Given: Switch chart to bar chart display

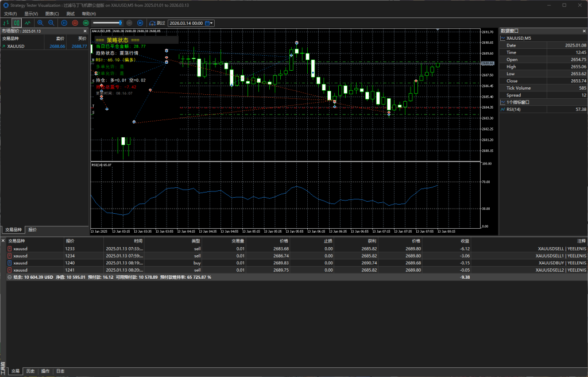Looking at the screenshot, I should 6,23.
